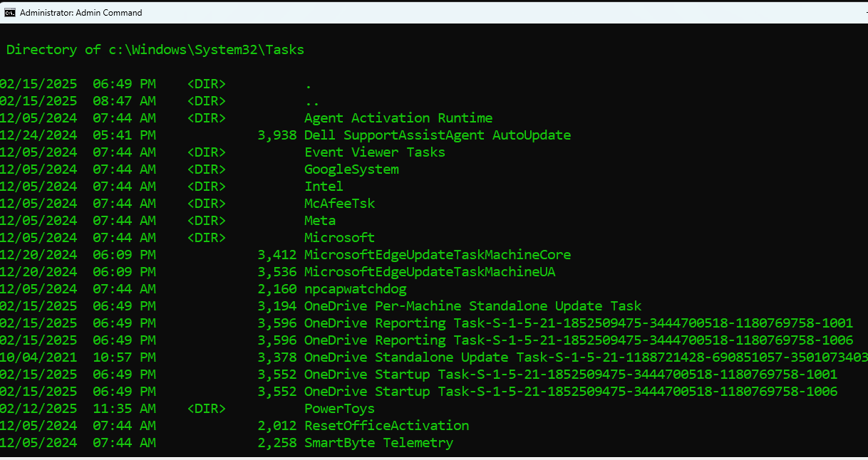Click the <DIR> marker on the Intel row

[x=207, y=187]
